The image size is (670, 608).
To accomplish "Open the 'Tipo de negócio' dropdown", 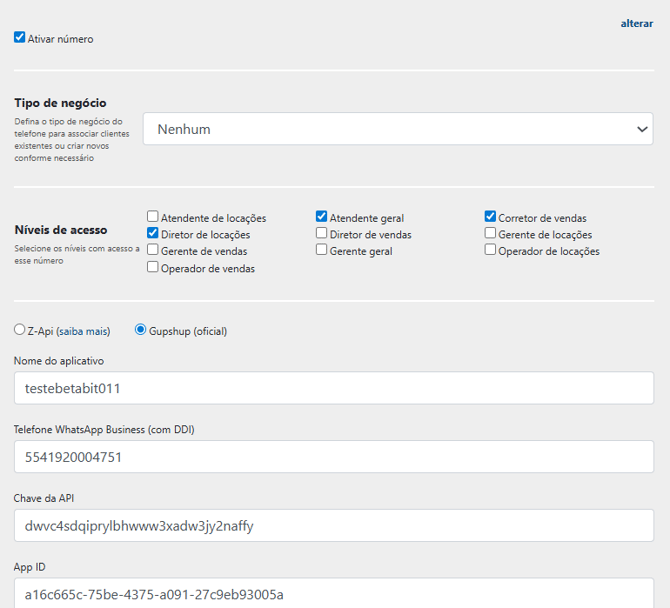I will coord(398,129).
